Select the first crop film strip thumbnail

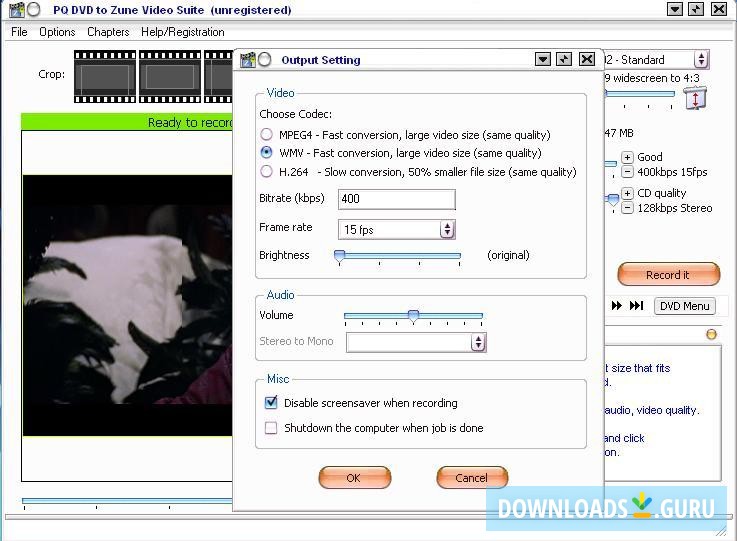[x=105, y=77]
